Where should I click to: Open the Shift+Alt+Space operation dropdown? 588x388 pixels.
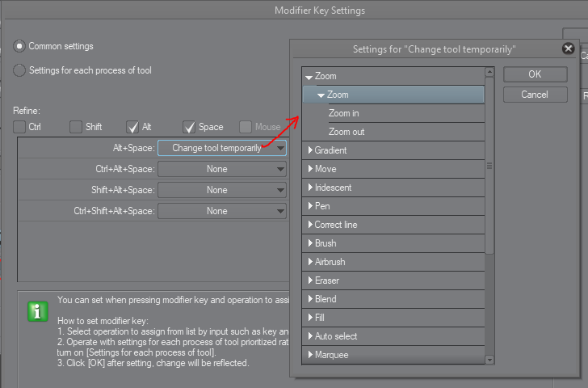pyautogui.click(x=222, y=190)
